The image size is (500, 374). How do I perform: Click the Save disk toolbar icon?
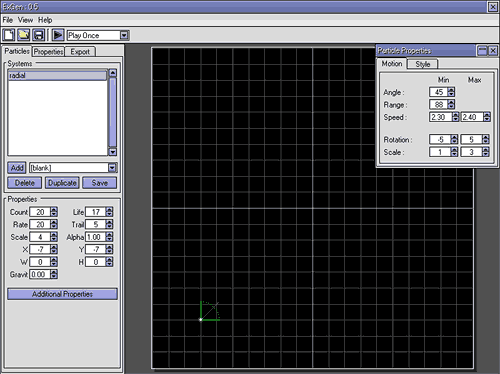39,35
